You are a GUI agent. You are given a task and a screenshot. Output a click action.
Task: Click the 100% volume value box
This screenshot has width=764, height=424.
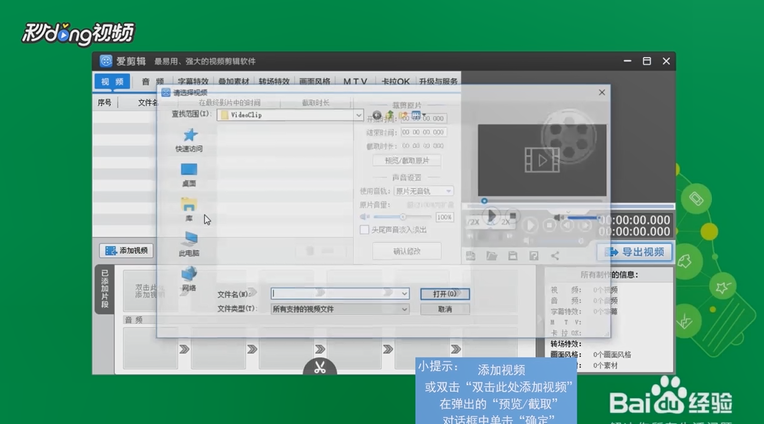pyautogui.click(x=444, y=217)
